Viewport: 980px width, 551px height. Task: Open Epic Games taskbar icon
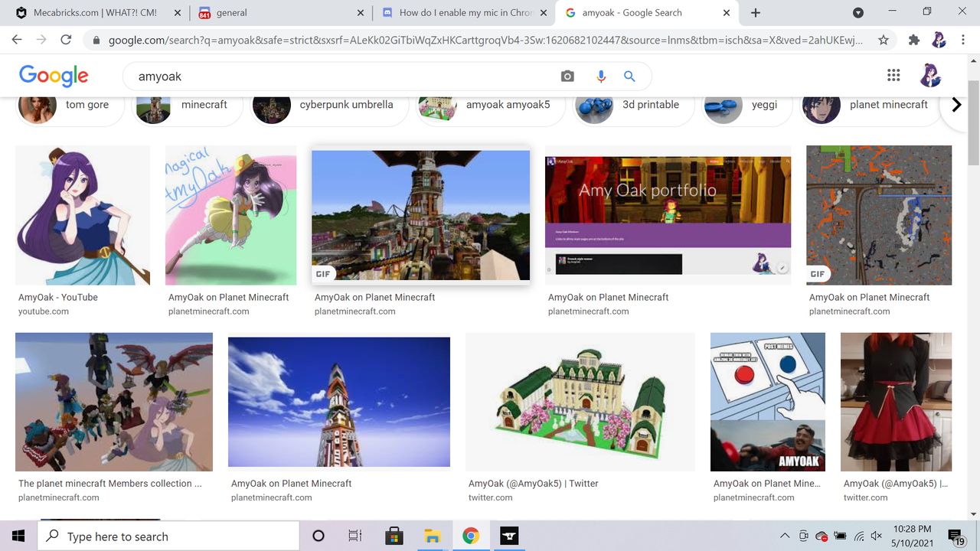click(x=509, y=536)
